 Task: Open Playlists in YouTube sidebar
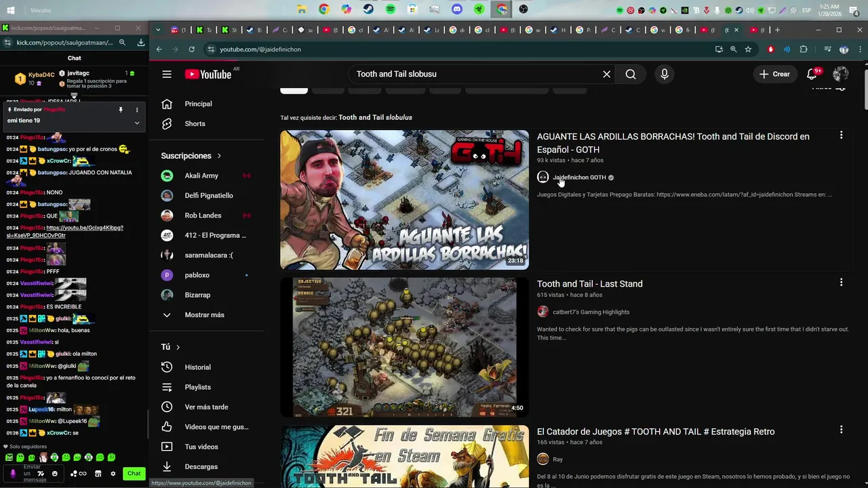tap(197, 387)
